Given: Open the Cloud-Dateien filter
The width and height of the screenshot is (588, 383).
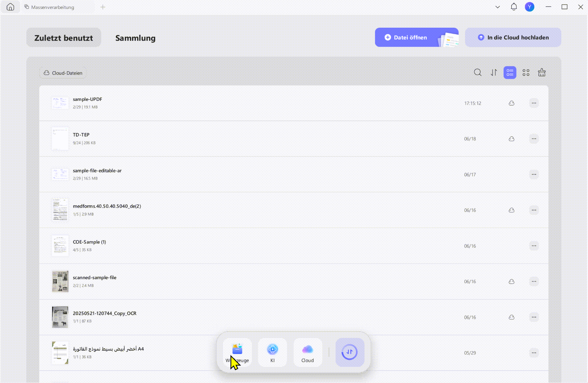Looking at the screenshot, I should tap(63, 73).
